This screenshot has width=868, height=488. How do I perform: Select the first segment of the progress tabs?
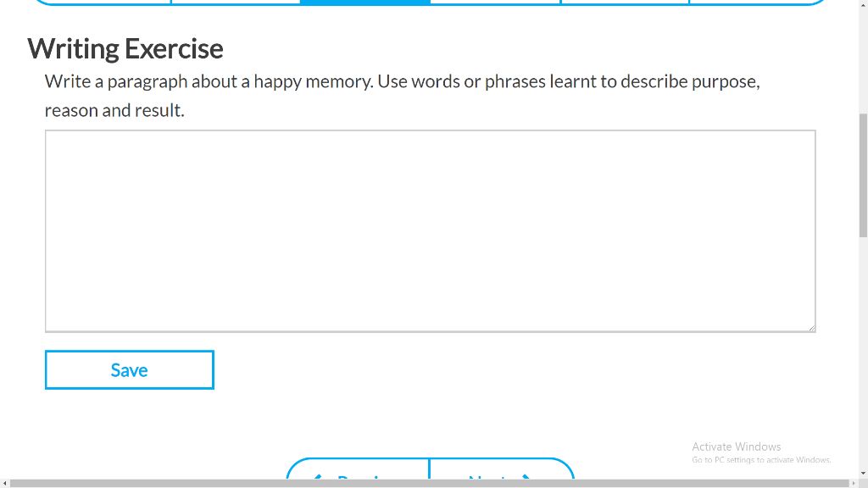click(x=103, y=3)
